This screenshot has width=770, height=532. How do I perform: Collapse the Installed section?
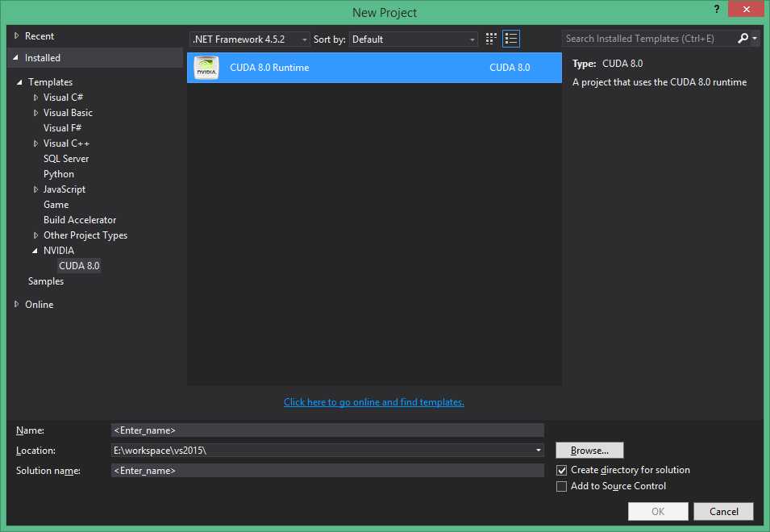tap(15, 58)
